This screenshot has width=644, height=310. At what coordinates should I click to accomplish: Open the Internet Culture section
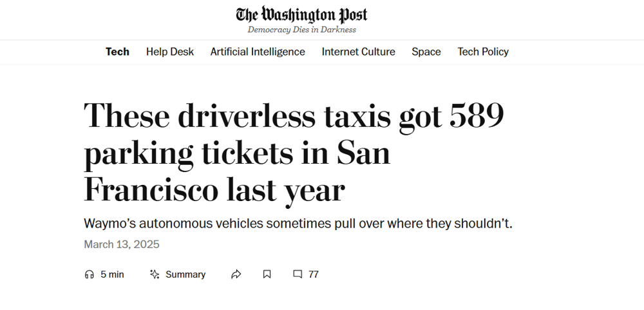tap(358, 52)
